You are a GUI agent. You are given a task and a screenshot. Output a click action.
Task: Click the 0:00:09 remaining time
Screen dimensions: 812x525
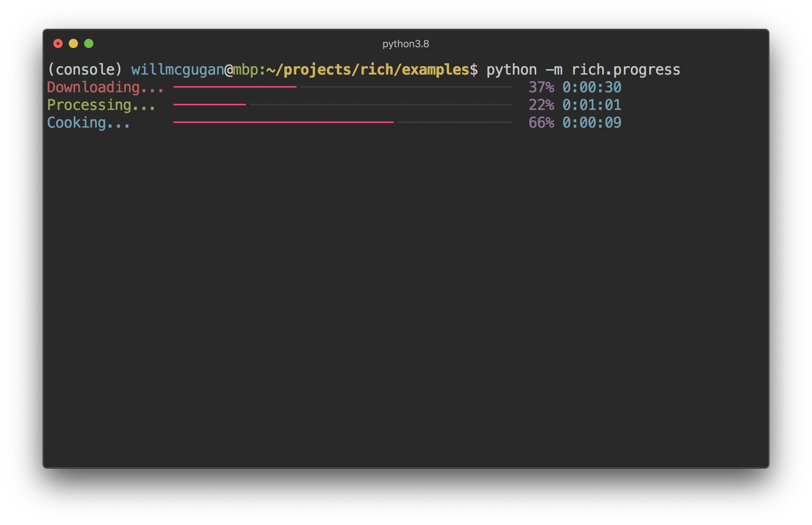point(592,123)
